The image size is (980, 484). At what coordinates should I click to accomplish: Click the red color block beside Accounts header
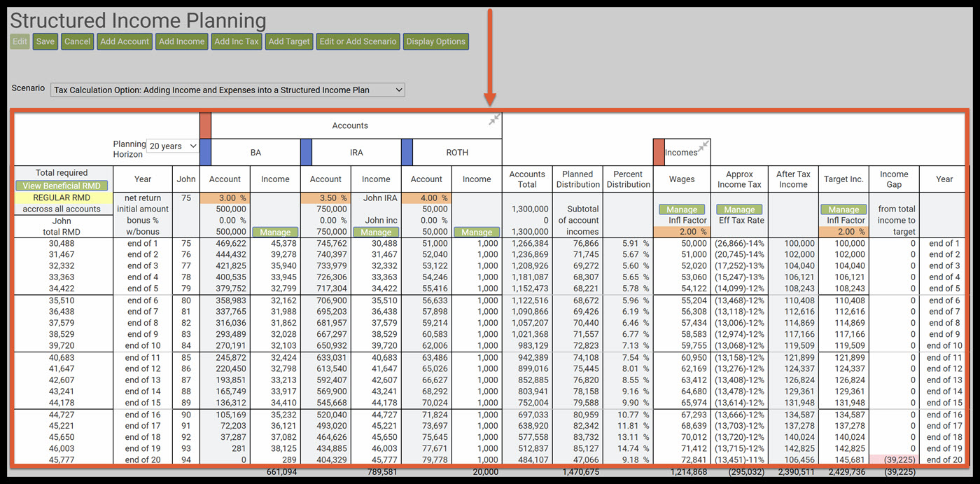[205, 125]
